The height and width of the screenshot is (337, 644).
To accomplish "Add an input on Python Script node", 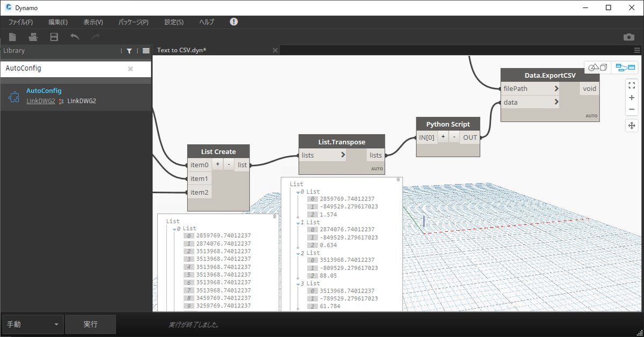I will point(443,137).
